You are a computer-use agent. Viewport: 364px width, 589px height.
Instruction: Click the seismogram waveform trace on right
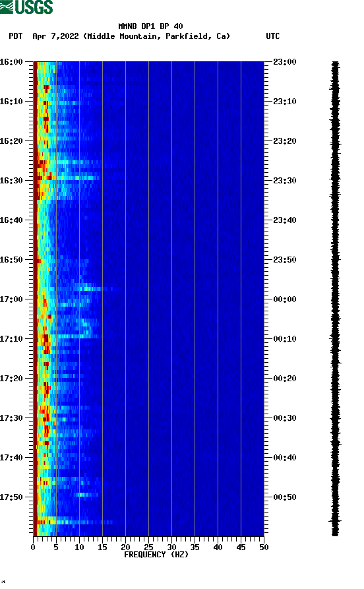pos(336,299)
